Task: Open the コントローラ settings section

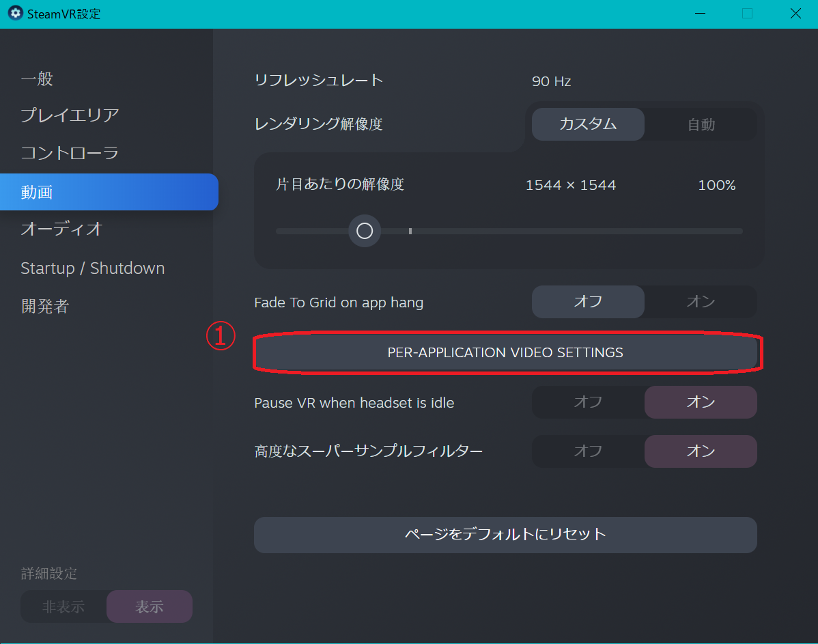Action: [70, 153]
